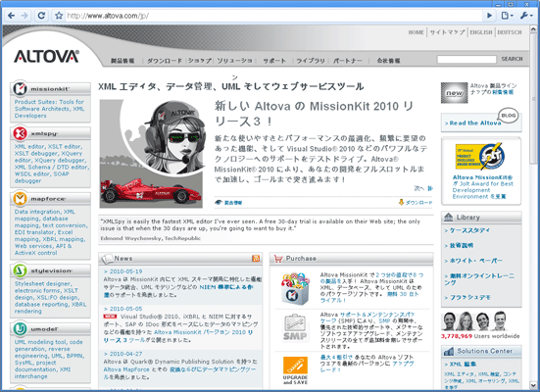Click the Product Suites description link

[x=49, y=109]
